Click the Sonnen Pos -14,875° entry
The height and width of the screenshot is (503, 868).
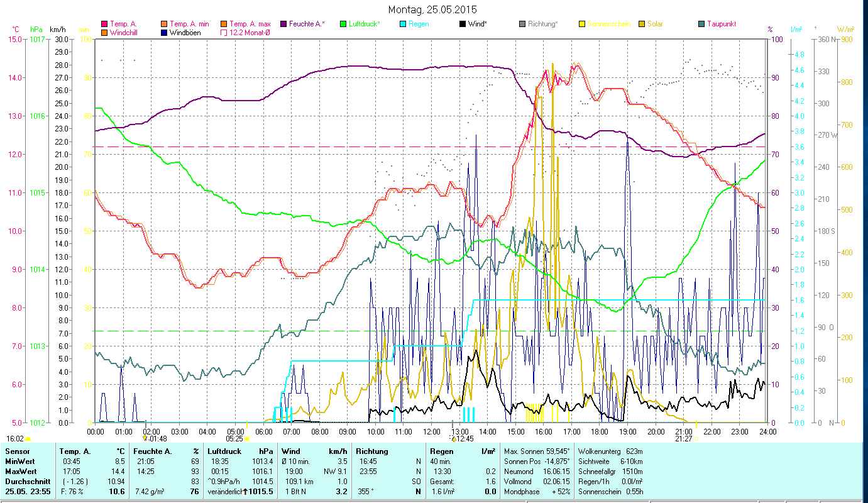point(537,462)
